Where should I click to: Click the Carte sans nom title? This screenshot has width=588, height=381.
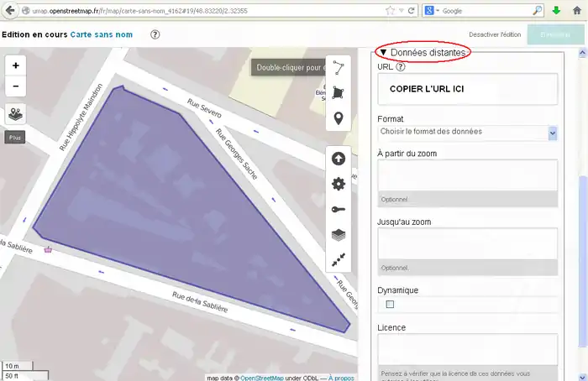pos(102,34)
